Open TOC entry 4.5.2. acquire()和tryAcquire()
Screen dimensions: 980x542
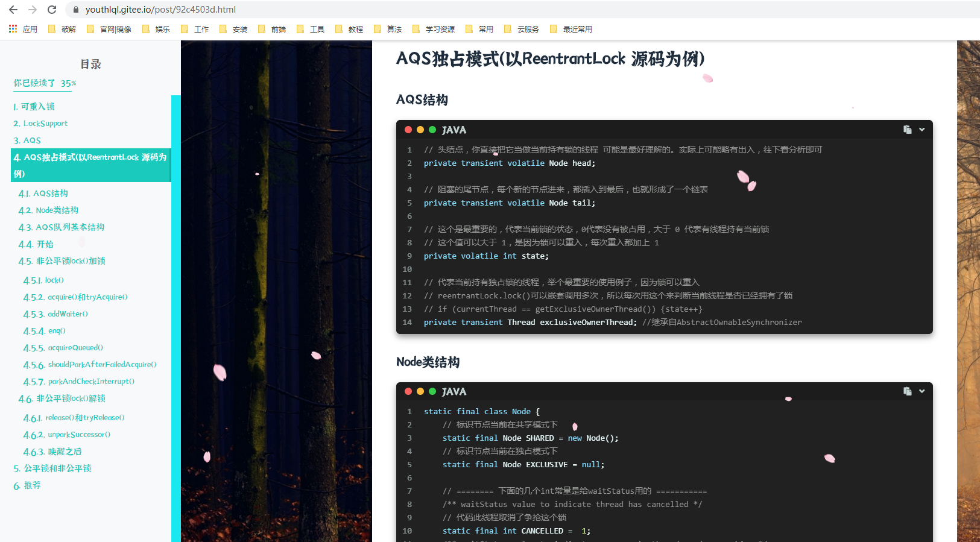(75, 297)
